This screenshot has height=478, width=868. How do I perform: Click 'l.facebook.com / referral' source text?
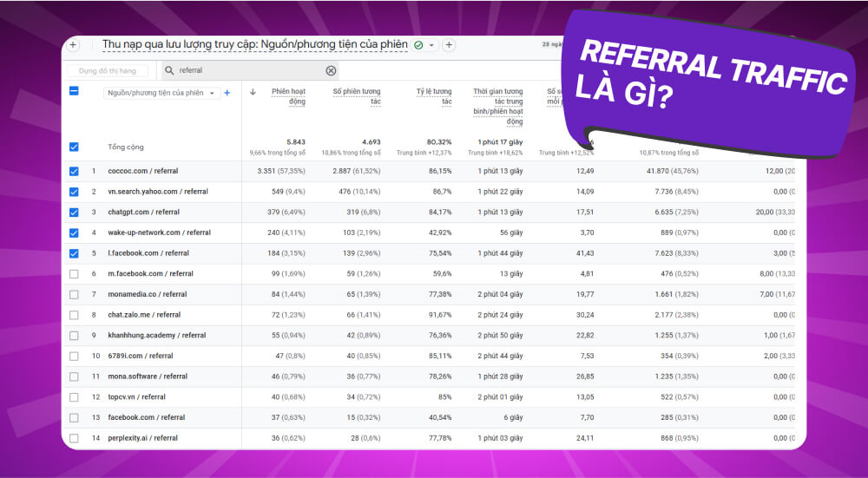[x=148, y=253]
